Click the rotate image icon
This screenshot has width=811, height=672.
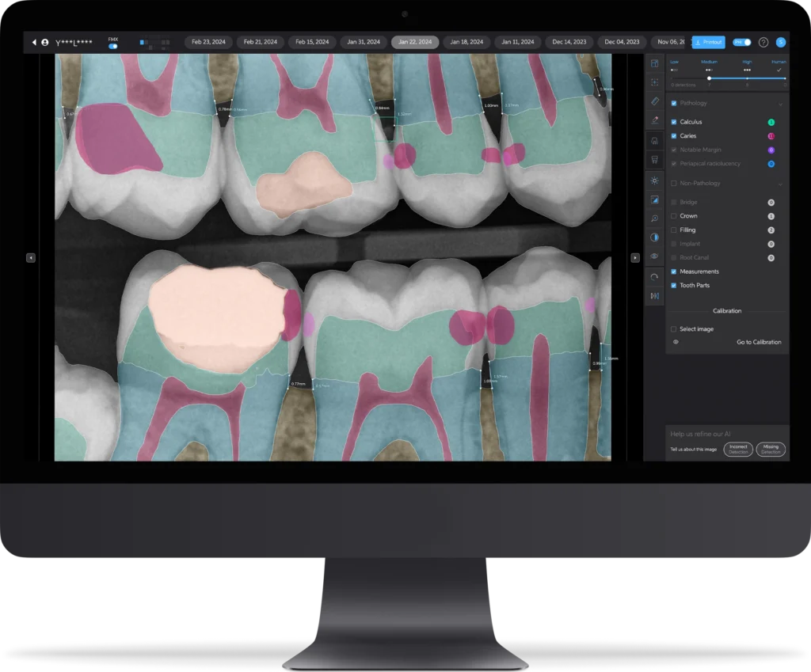(654, 276)
